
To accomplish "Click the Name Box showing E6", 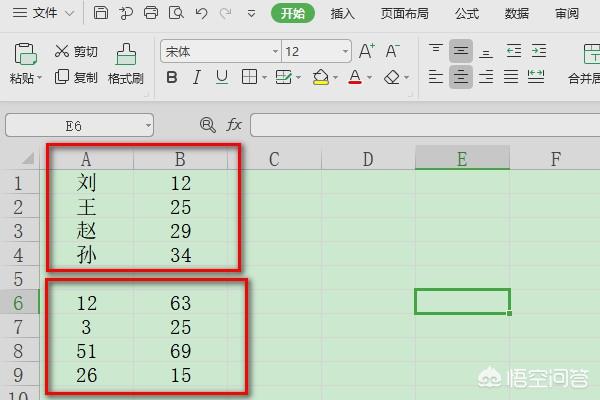I will pos(80,125).
